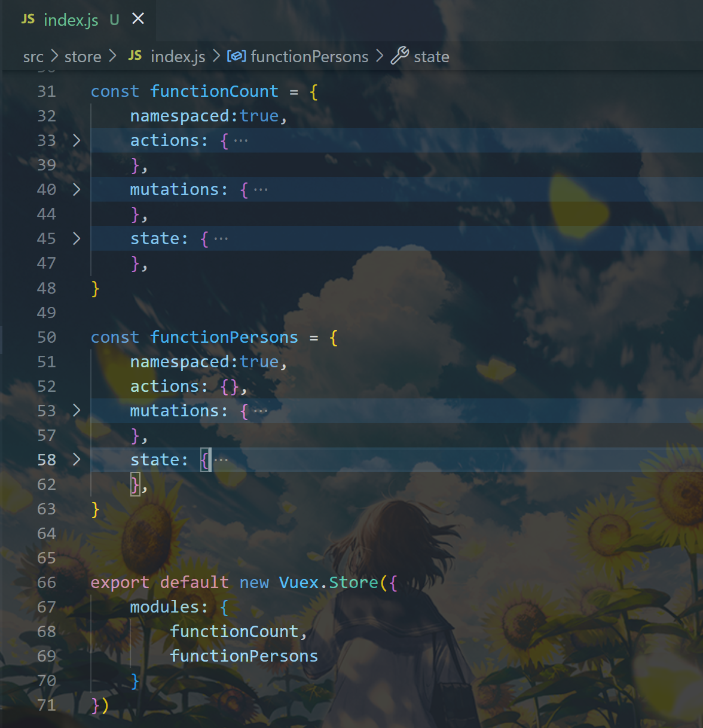Click the variable symbol icon before functionPersons
Image resolution: width=703 pixels, height=728 pixels.
tap(237, 56)
